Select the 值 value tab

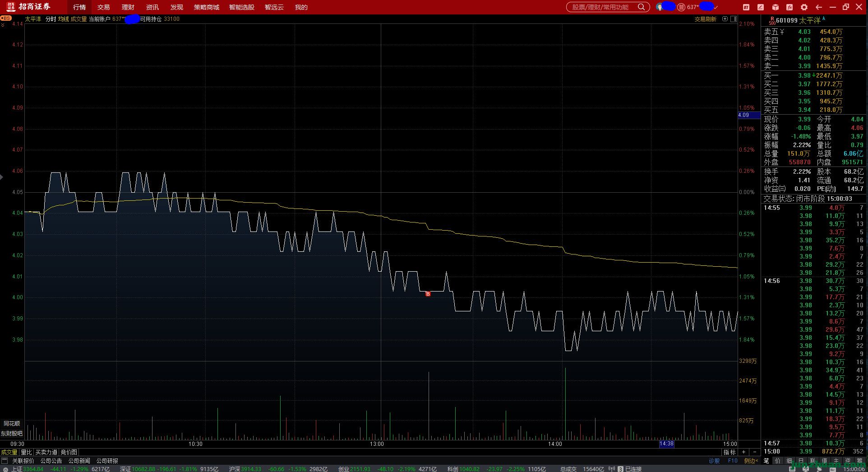coord(825,461)
